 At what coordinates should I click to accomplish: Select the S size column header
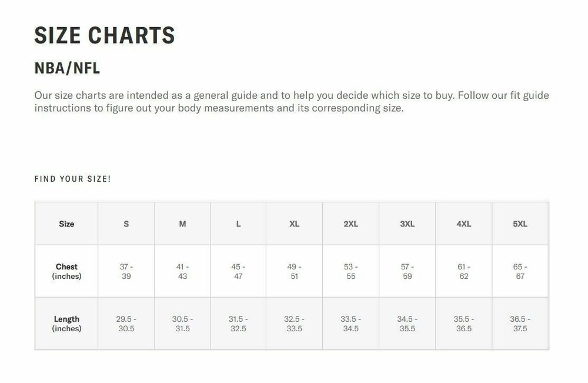(x=126, y=224)
